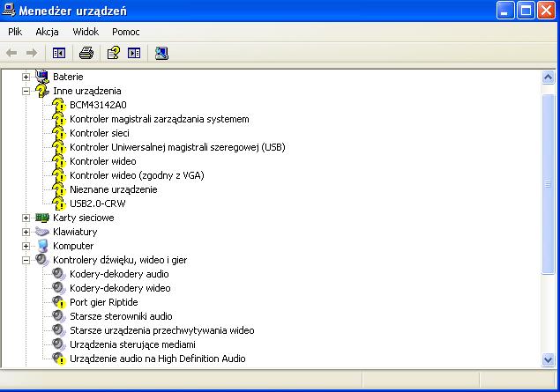Open the Akcja menu
This screenshot has width=560, height=392.
[47, 32]
